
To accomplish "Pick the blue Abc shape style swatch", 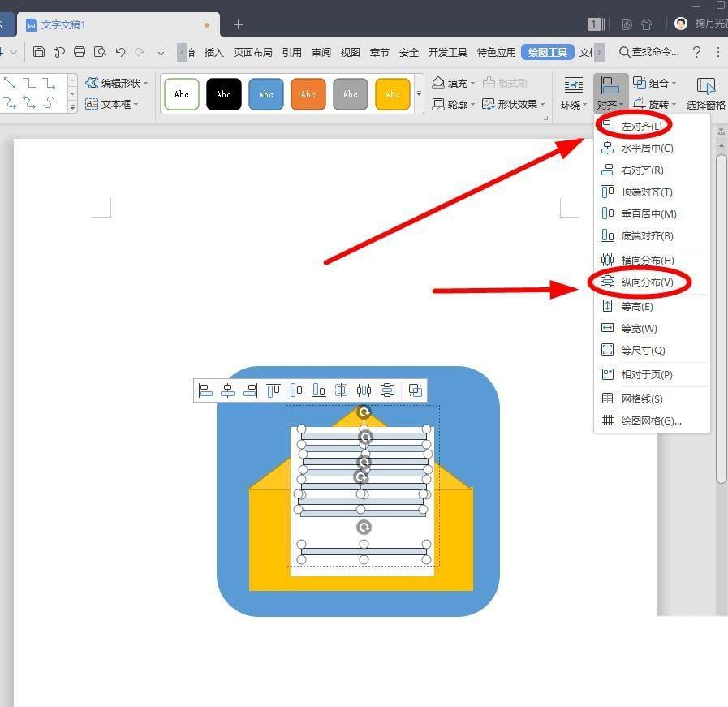I will 265,94.
